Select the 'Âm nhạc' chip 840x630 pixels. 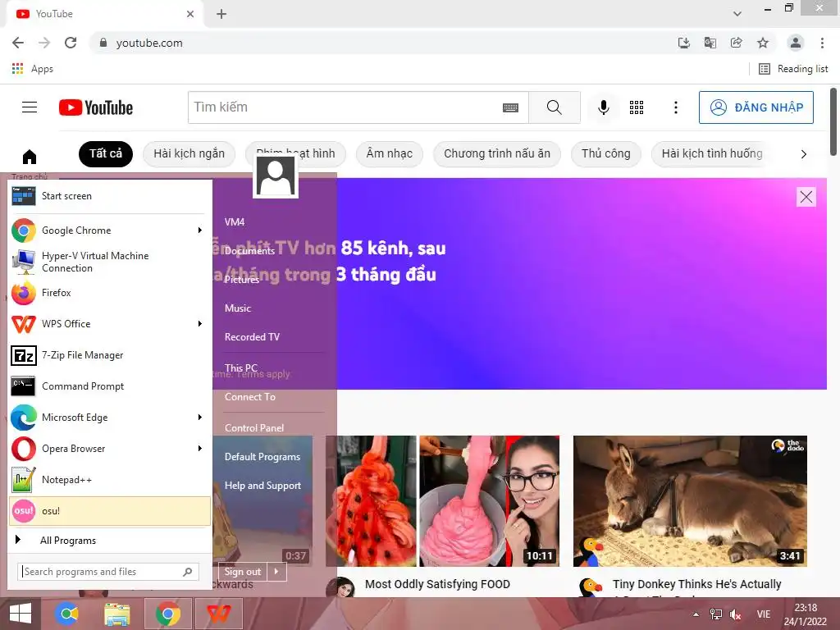point(390,153)
